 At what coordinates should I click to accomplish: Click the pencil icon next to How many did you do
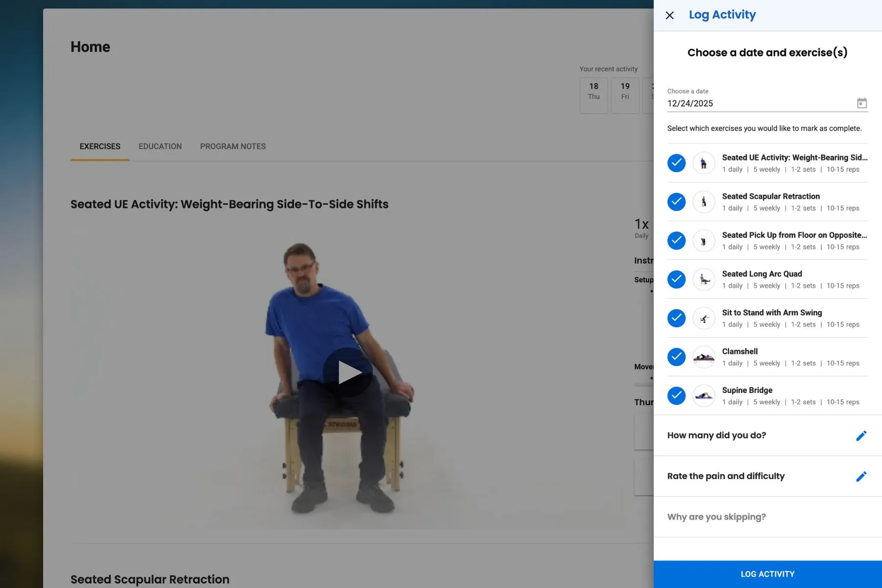pyautogui.click(x=861, y=435)
